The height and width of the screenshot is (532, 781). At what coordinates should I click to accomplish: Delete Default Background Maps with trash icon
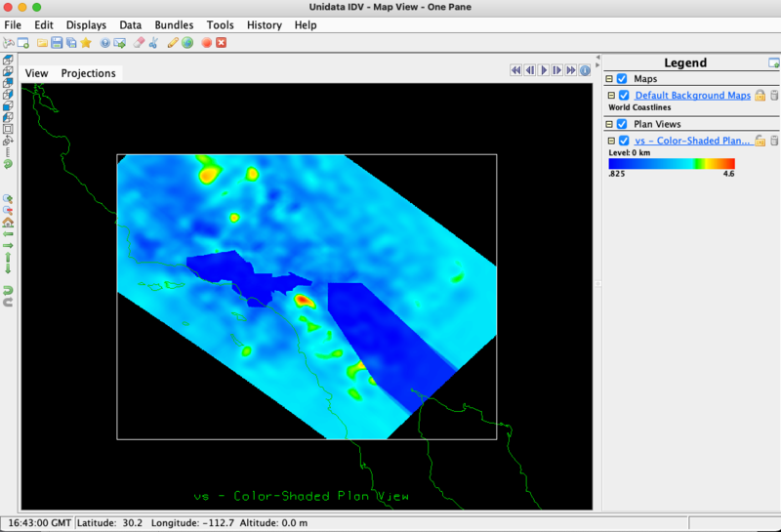click(x=774, y=95)
